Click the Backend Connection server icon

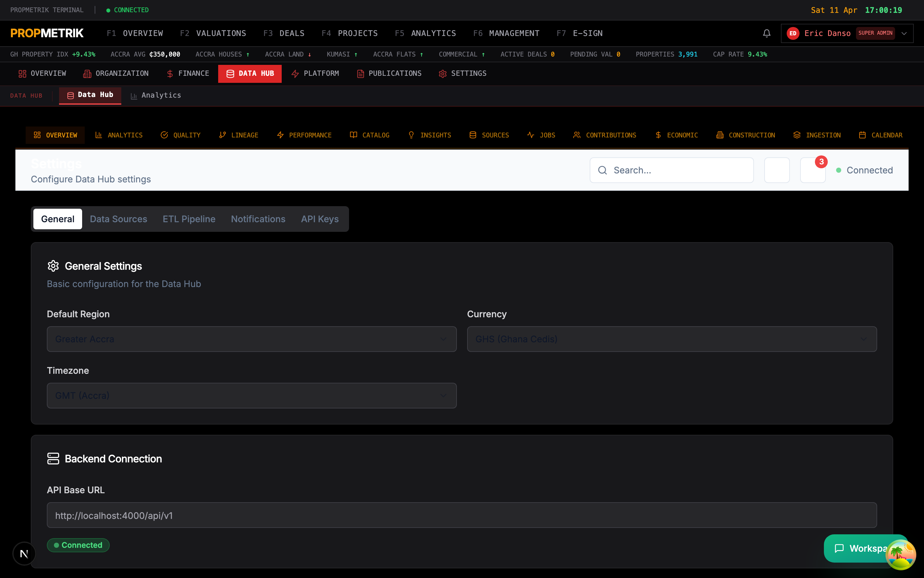tap(53, 459)
